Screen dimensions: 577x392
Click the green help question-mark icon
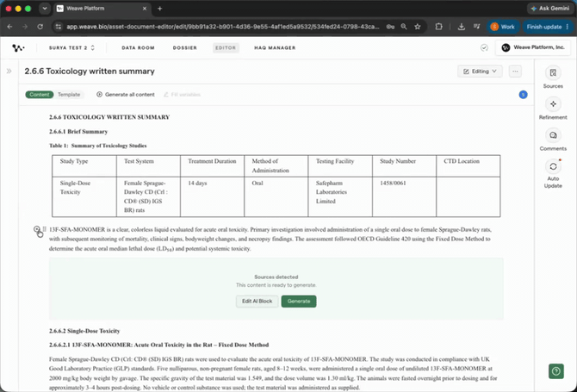(556, 371)
